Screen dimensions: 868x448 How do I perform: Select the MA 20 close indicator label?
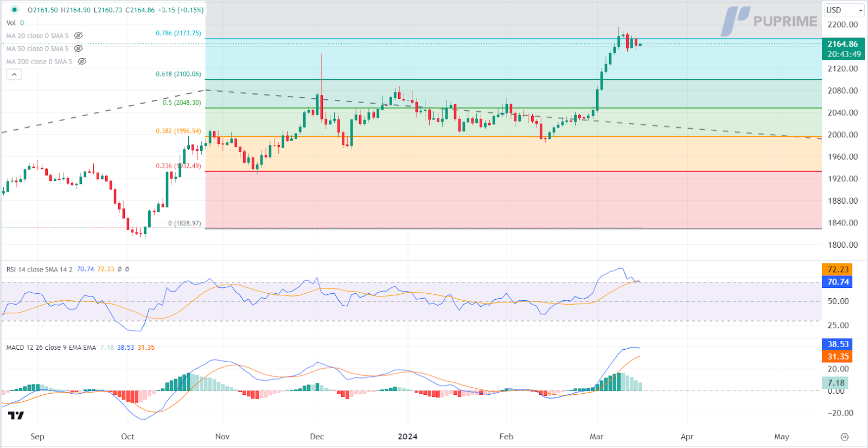(x=37, y=36)
